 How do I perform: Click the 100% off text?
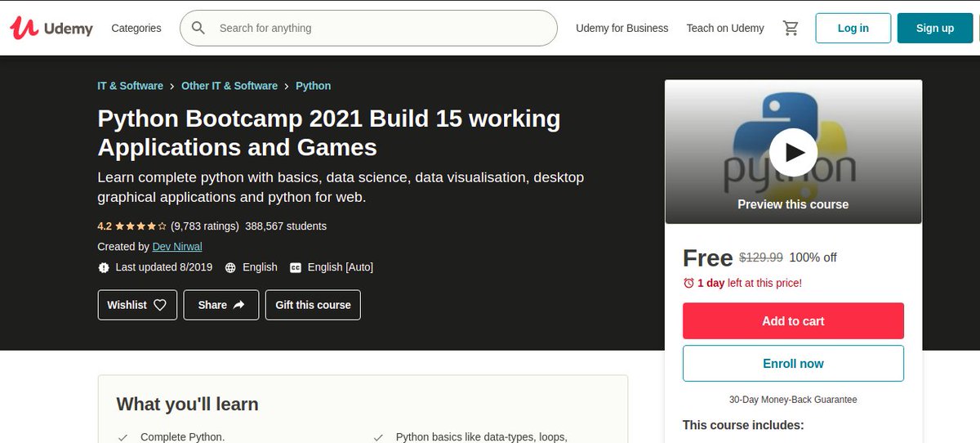click(x=813, y=257)
